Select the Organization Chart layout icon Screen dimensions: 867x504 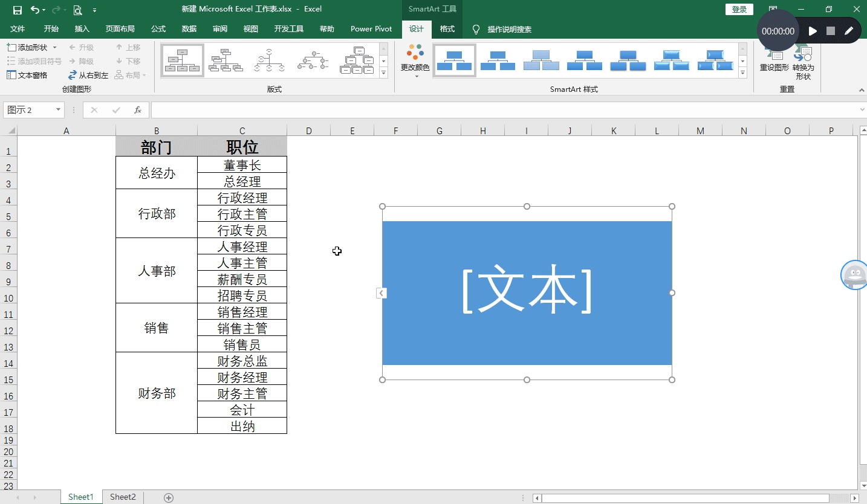tap(182, 60)
